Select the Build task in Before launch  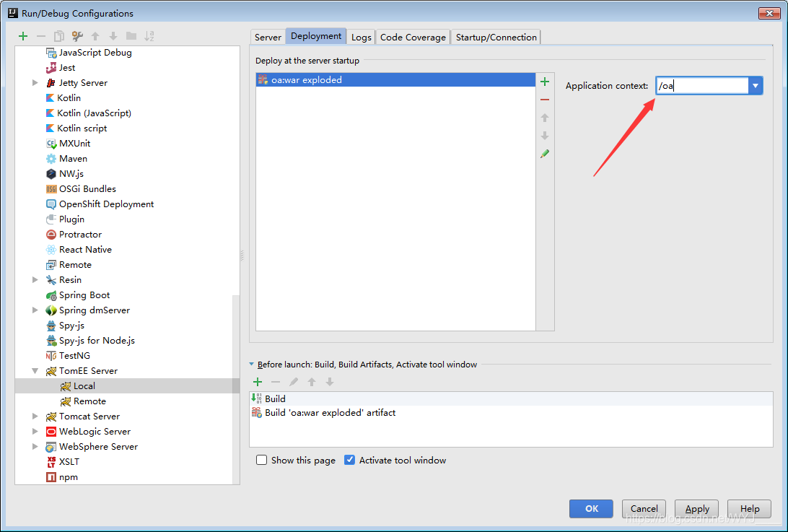511,398
